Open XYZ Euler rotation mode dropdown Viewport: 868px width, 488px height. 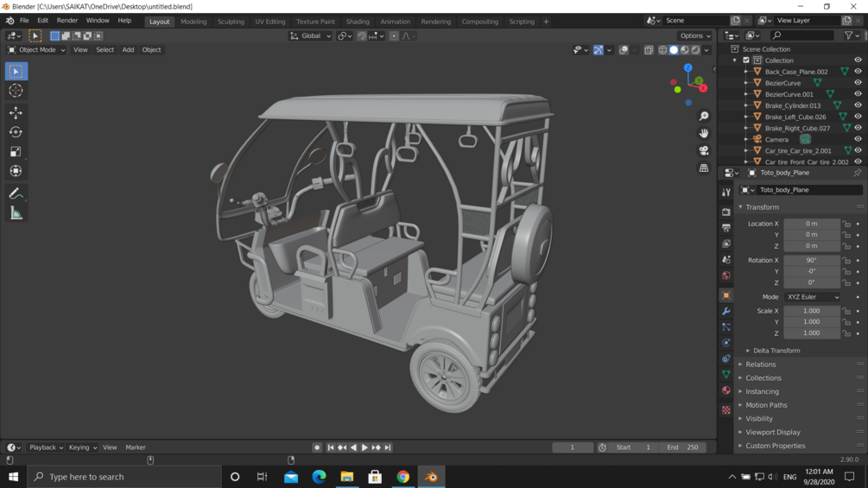pyautogui.click(x=812, y=297)
